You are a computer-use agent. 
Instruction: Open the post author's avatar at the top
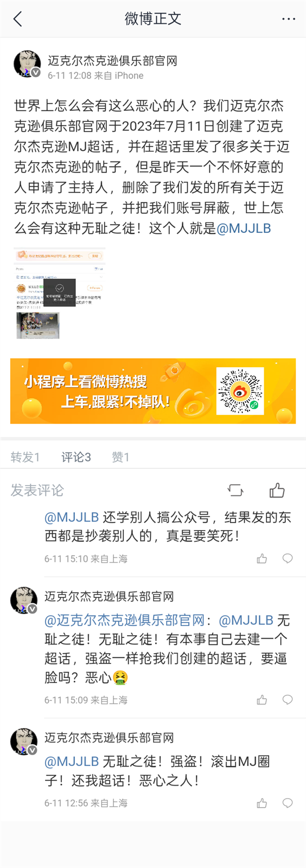pyautogui.click(x=27, y=64)
